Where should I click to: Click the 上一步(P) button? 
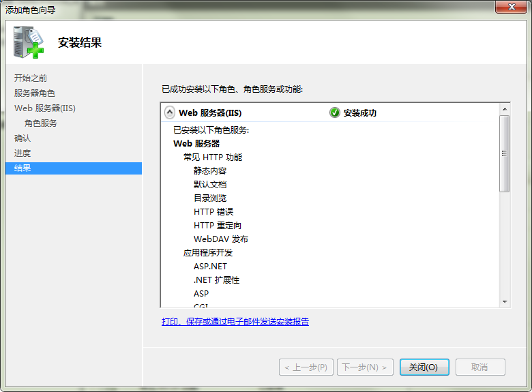click(306, 367)
